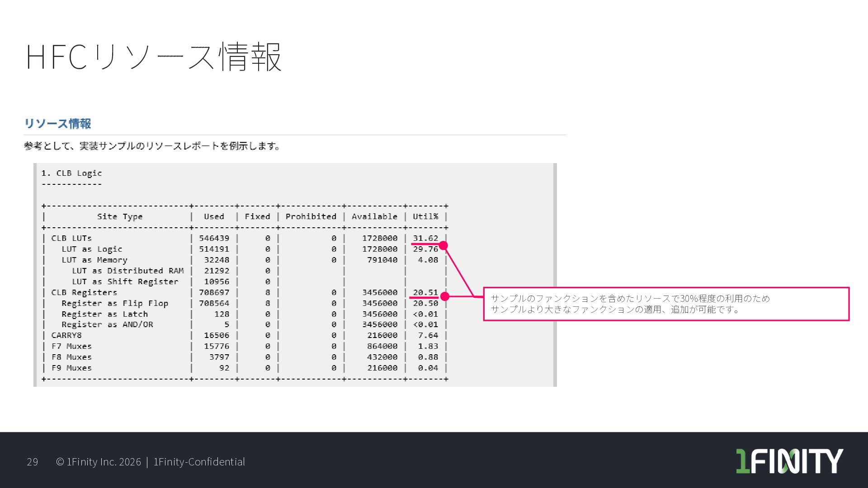The width and height of the screenshot is (868, 488).
Task: Click the Util% column header
Action: (425, 216)
